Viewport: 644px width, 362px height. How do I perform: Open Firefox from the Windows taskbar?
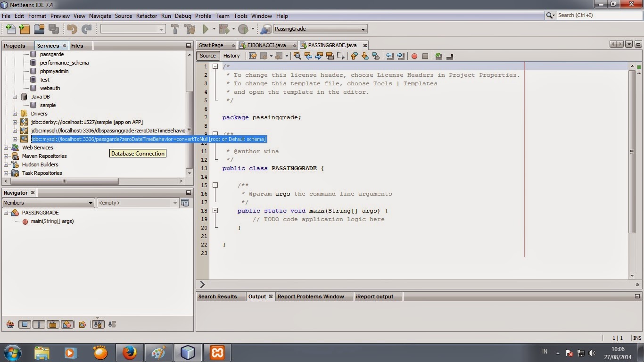tap(129, 352)
